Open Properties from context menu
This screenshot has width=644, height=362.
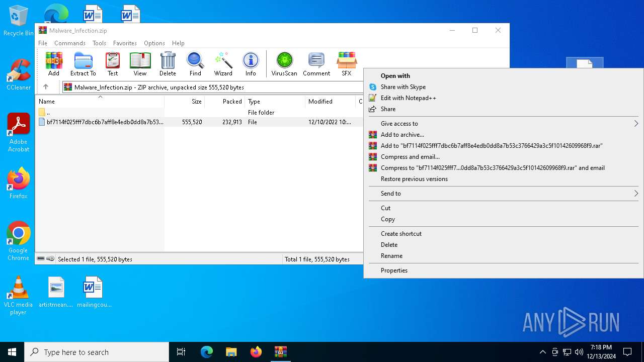[x=503, y=270]
